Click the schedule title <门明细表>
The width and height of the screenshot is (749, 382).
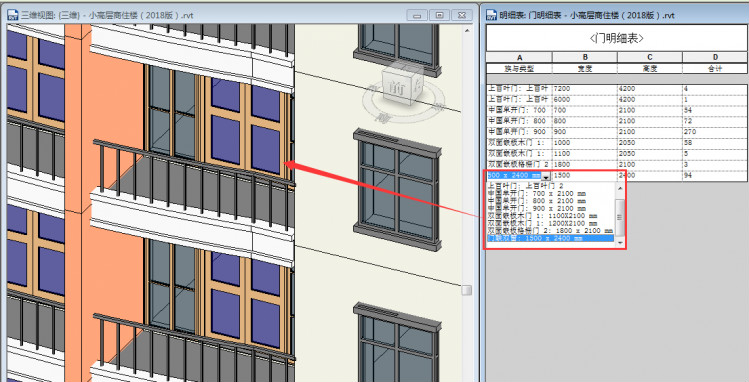point(617,38)
